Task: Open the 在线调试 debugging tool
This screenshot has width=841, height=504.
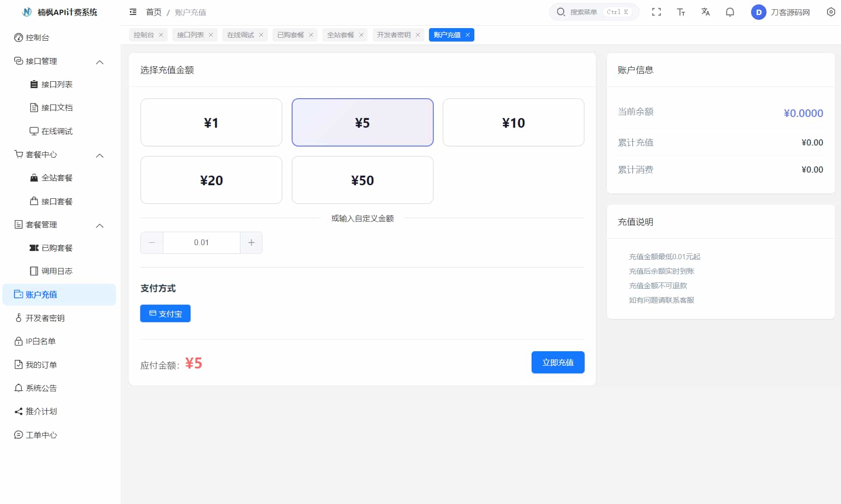Action: [x=57, y=131]
